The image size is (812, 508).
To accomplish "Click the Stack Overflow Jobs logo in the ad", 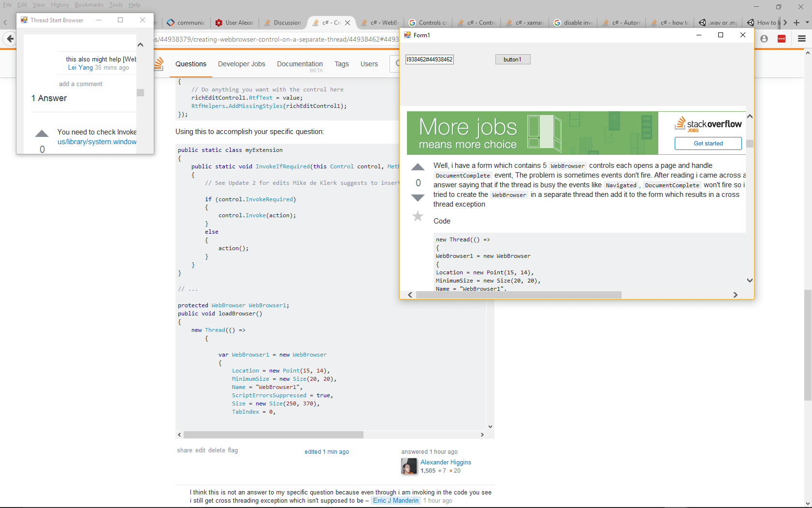I will tap(708, 124).
